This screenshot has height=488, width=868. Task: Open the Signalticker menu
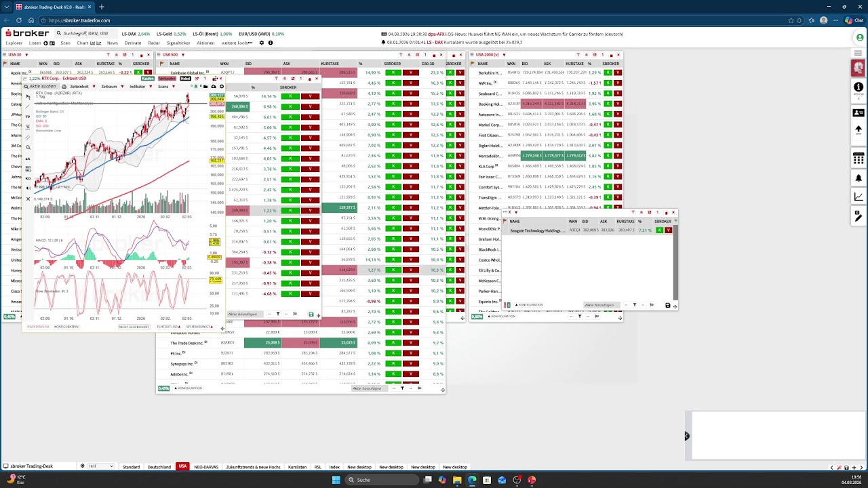[178, 43]
